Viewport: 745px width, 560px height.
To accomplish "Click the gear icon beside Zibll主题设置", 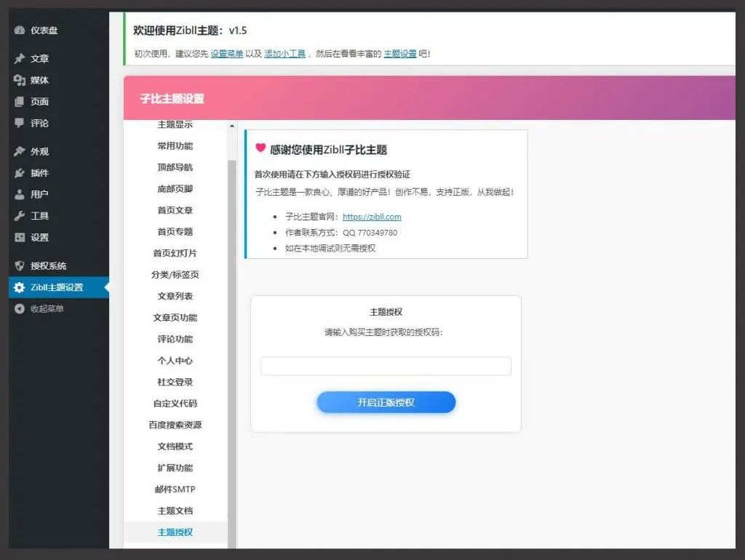I will pos(20,287).
